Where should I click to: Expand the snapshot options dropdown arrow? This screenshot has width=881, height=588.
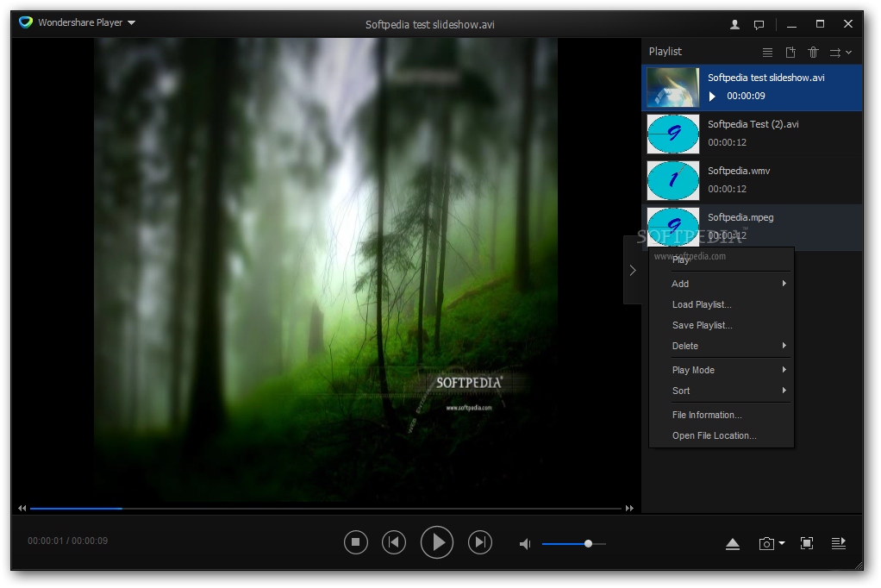(x=782, y=543)
